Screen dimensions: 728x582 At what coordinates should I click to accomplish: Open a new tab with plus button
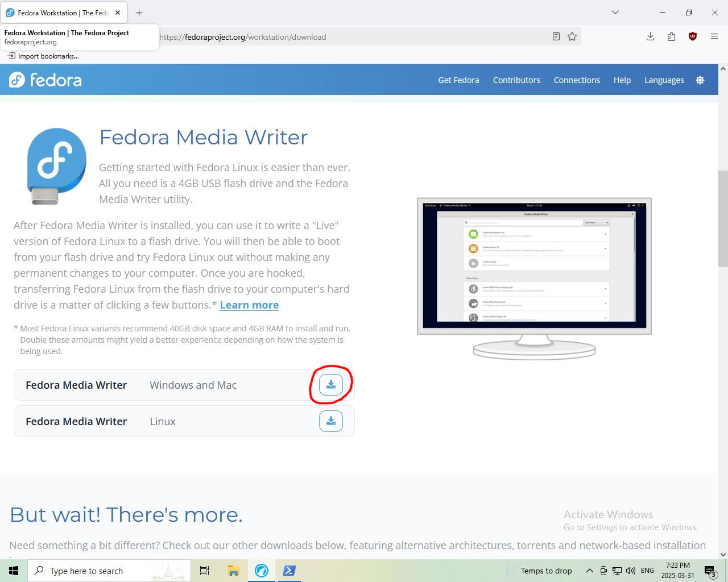point(139,13)
